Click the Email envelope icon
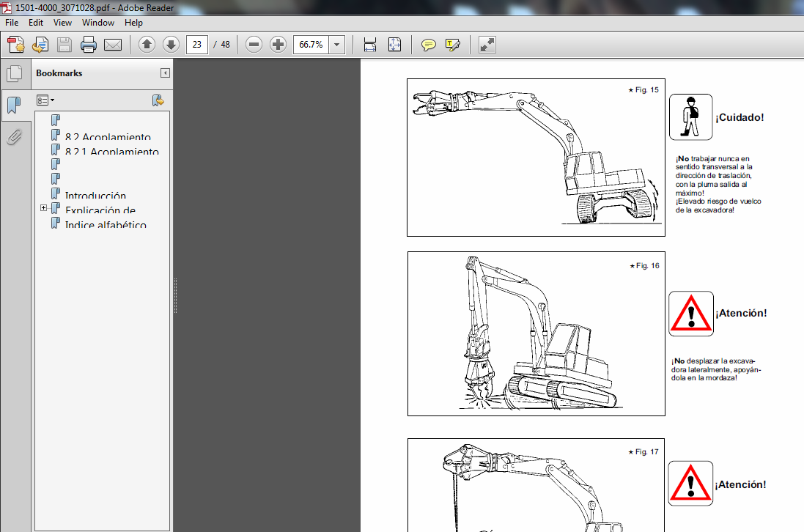This screenshot has width=804, height=532. pyautogui.click(x=113, y=45)
